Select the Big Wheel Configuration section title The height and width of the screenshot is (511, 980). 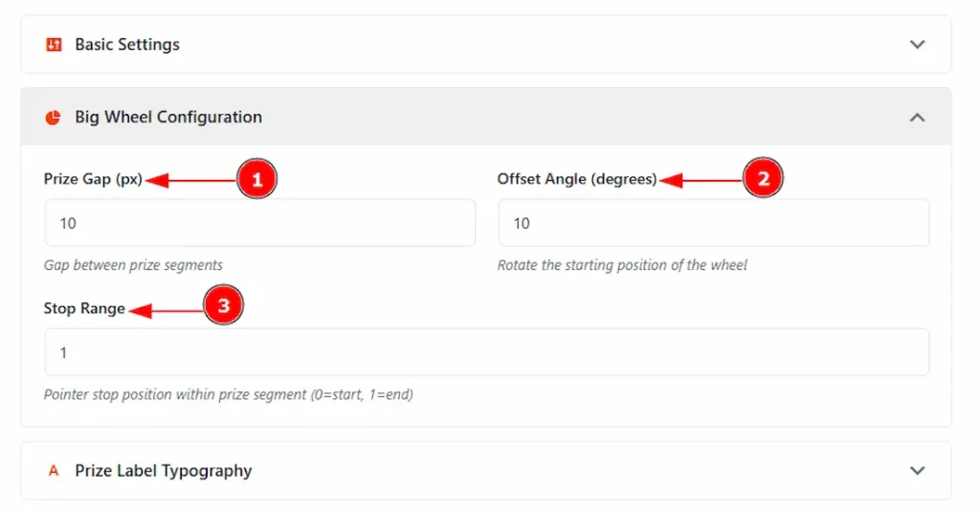pyautogui.click(x=168, y=118)
